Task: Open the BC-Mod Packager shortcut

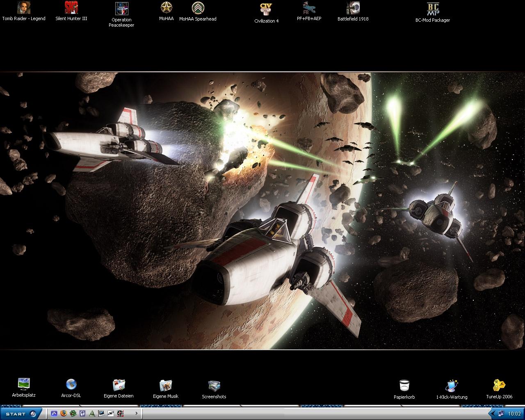Action: coord(433,12)
